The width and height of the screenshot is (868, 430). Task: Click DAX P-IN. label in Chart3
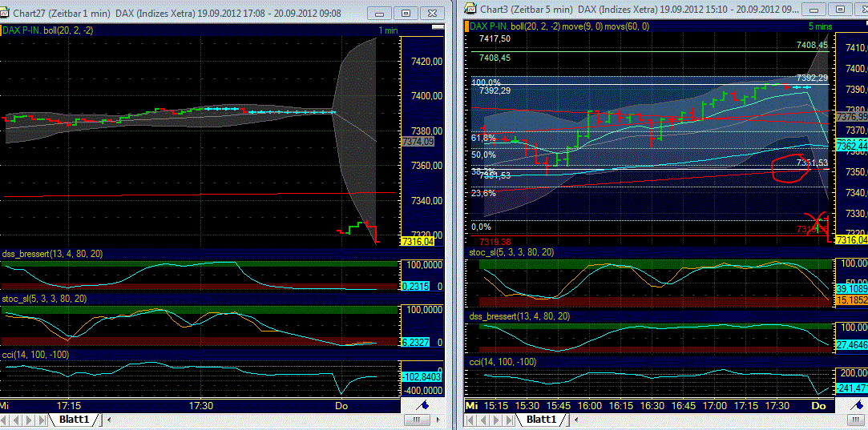489,26
